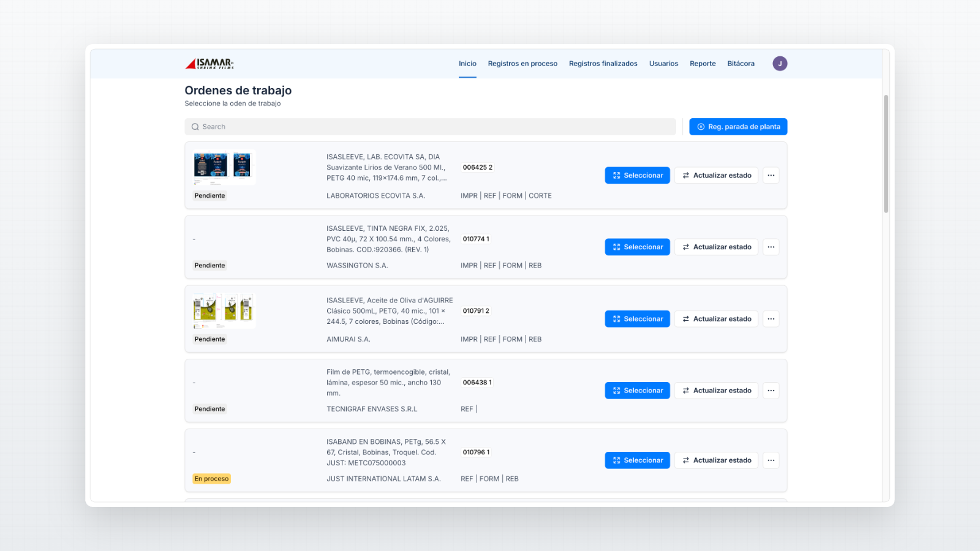Select the AIMURAI S.A. order

click(x=638, y=319)
